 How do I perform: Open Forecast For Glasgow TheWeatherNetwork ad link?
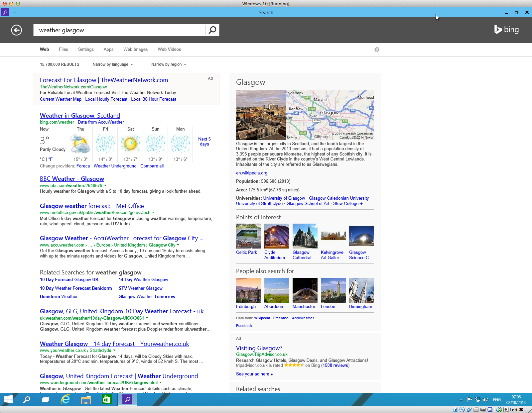[x=104, y=80]
